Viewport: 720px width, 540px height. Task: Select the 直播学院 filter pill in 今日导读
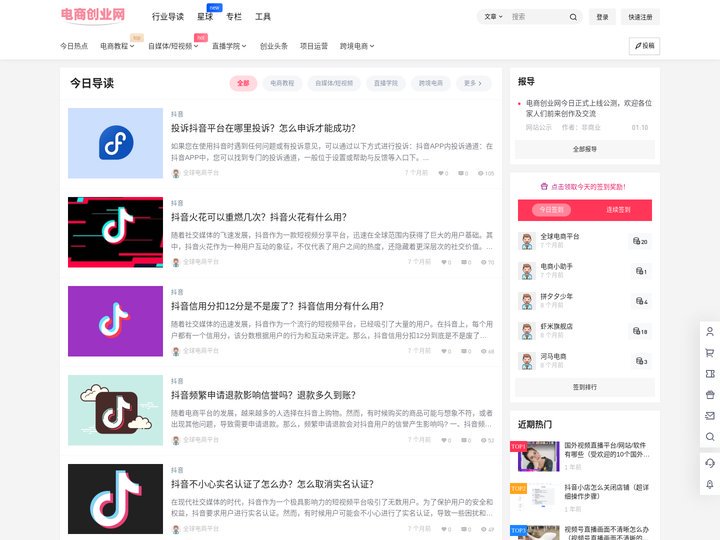(386, 83)
